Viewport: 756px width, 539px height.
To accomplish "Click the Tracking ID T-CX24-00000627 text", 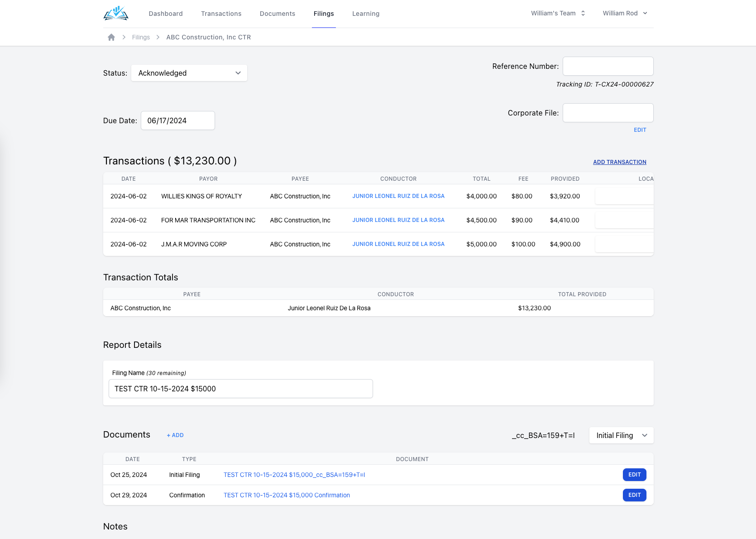I will (605, 84).
